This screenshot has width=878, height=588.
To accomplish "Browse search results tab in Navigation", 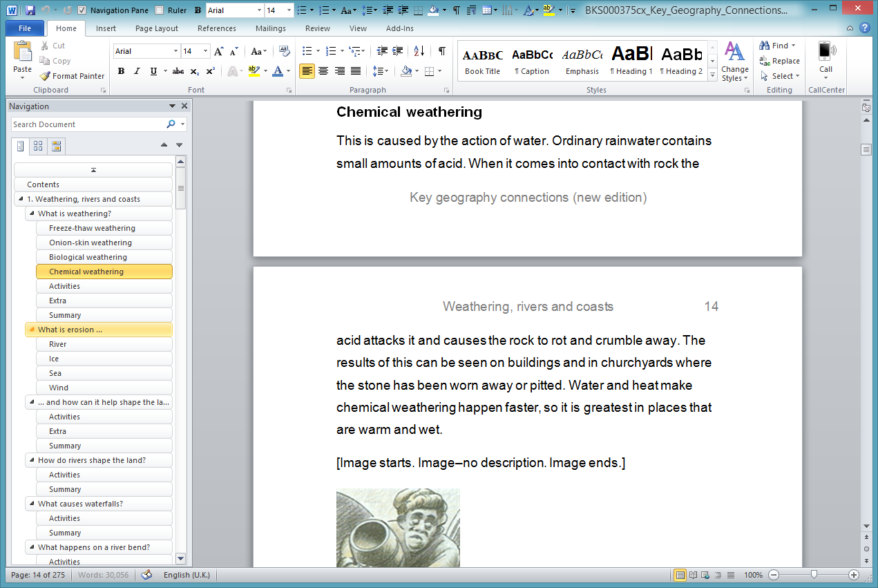I will (x=57, y=146).
